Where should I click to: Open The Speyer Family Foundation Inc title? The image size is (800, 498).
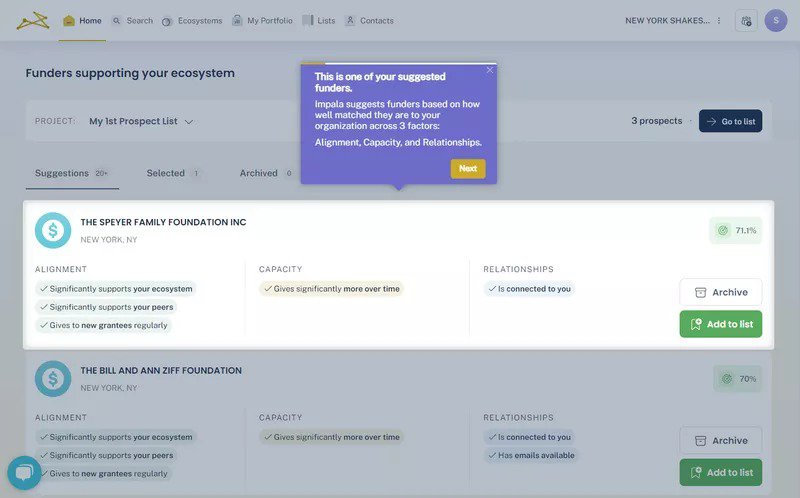coord(163,222)
